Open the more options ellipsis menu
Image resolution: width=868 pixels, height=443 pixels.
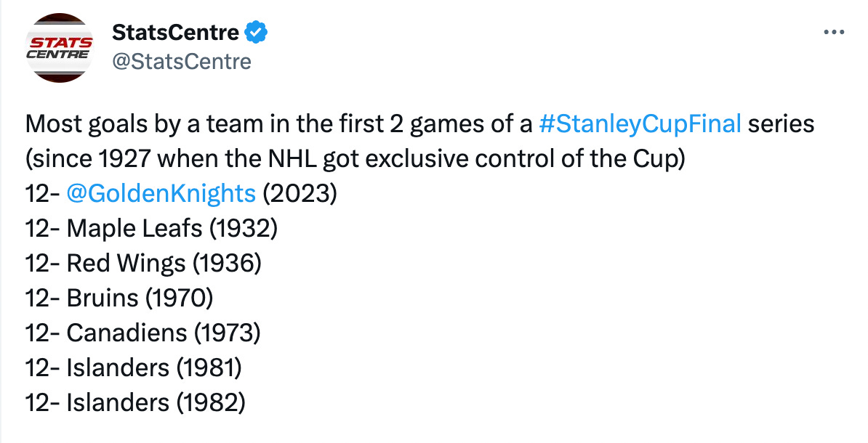pyautogui.click(x=834, y=33)
